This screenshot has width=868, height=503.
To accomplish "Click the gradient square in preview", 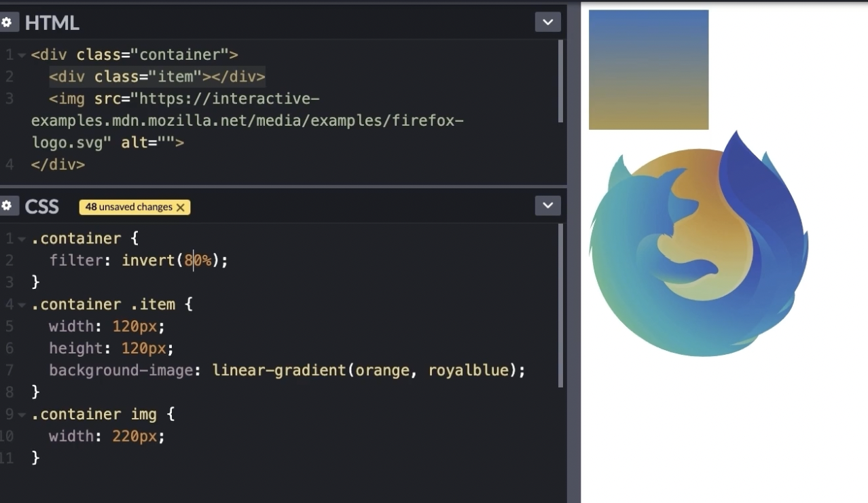I will pos(649,69).
